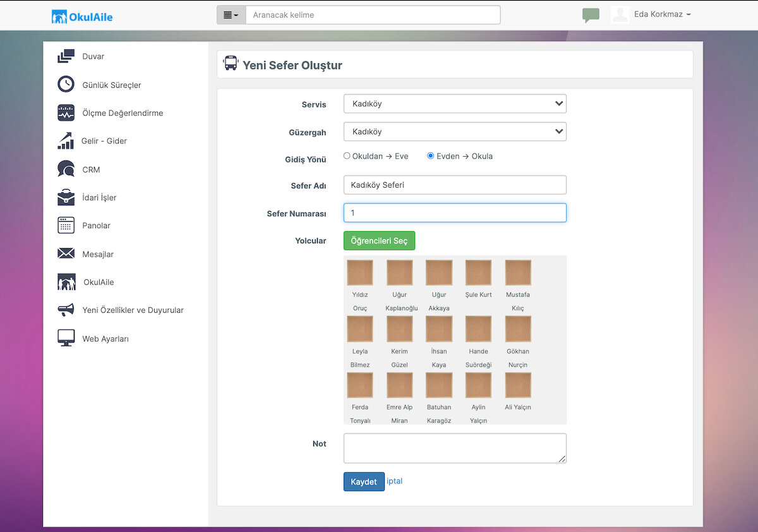Select student Şule Kurt thumbnail
The width and height of the screenshot is (758, 532).
(x=478, y=273)
